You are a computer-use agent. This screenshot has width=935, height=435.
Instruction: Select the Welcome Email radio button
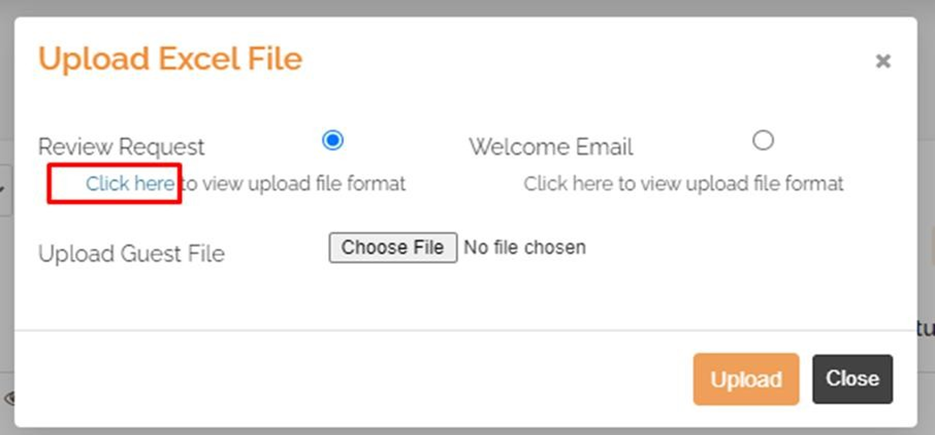coord(763,140)
